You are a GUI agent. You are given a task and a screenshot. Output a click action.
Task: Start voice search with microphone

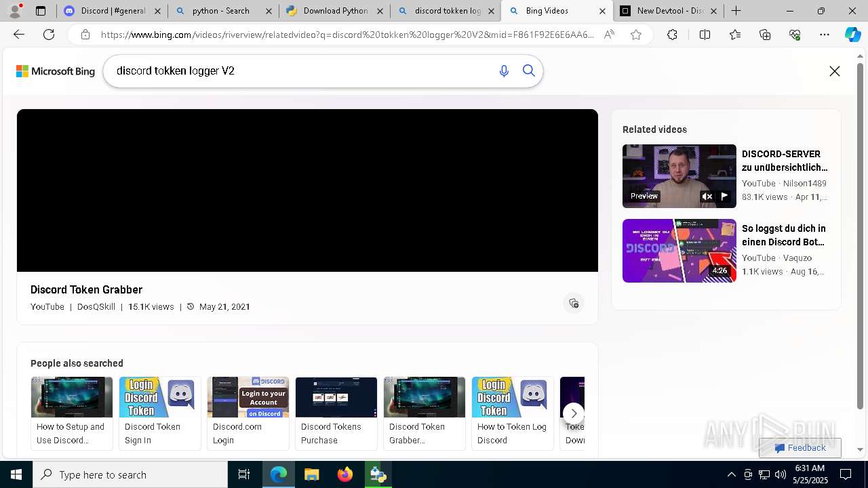coord(504,71)
